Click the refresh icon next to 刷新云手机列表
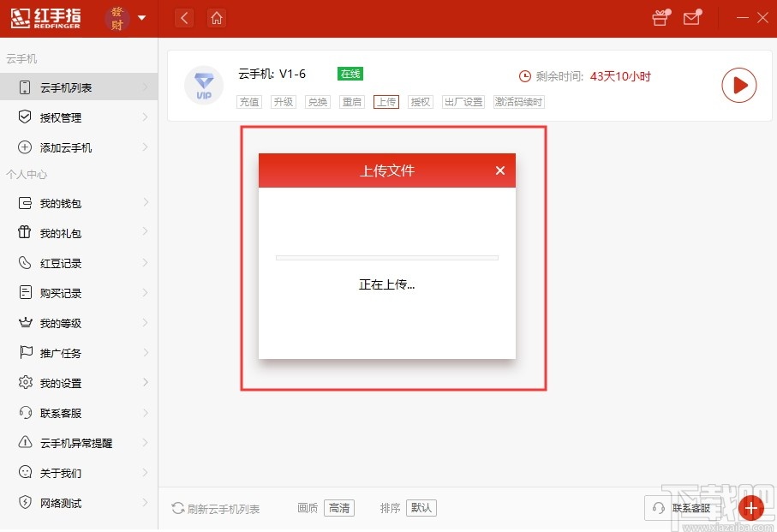Screen dimensions: 777x532 tap(177, 507)
